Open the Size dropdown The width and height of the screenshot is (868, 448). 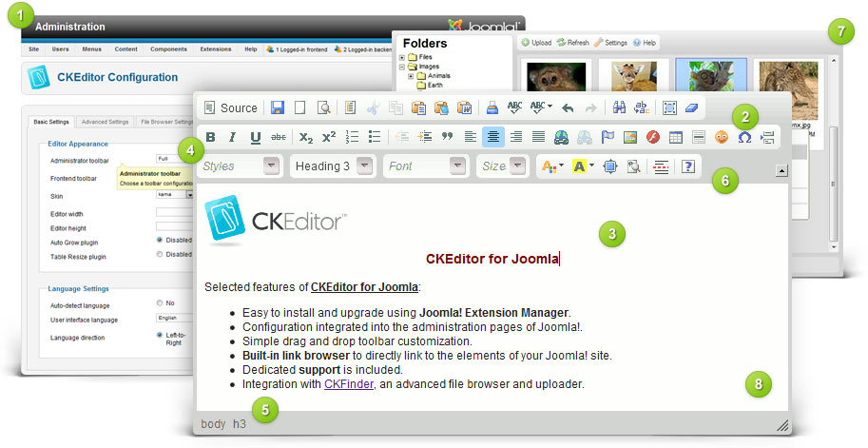pyautogui.click(x=502, y=166)
